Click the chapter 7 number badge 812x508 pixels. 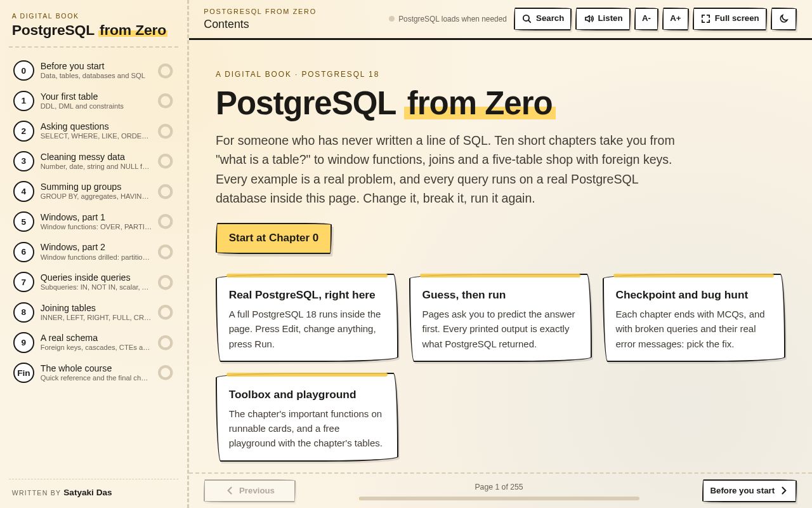23,282
